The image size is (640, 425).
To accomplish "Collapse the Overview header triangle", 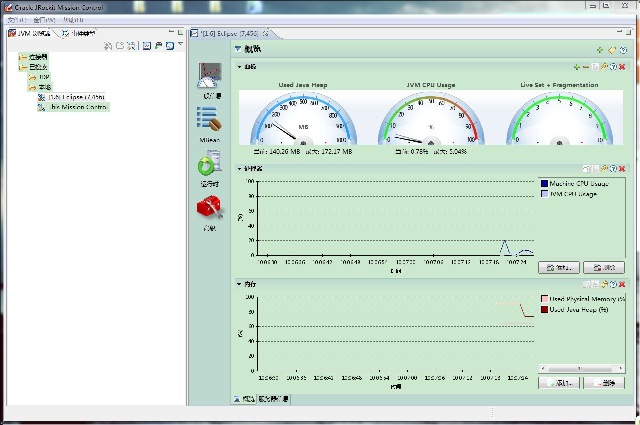I will click(x=238, y=49).
